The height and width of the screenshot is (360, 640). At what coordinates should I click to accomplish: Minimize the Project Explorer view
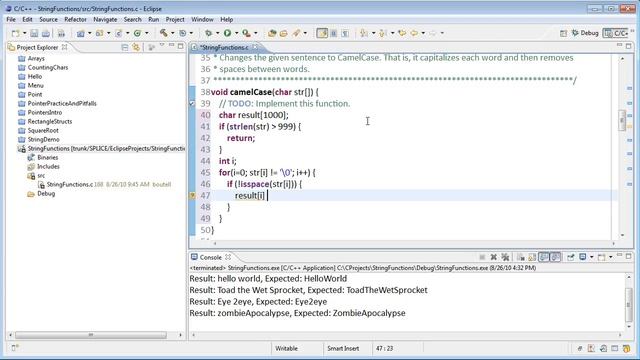pos(171,45)
